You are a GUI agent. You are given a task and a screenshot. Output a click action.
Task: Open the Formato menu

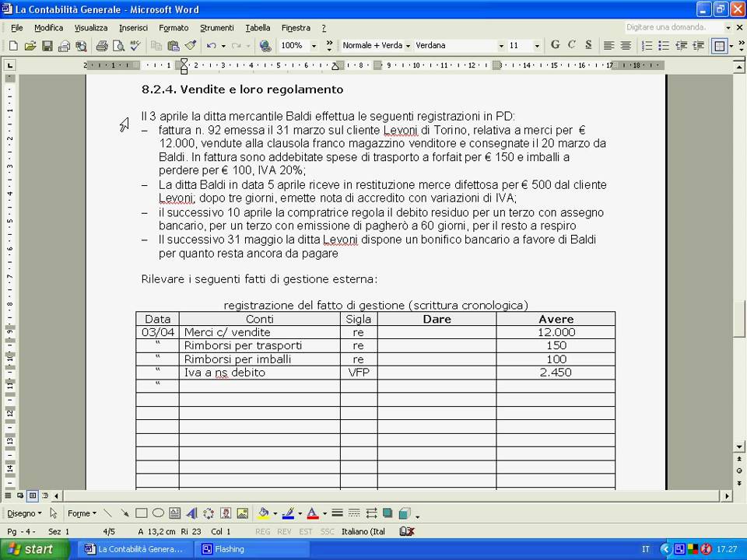click(x=174, y=28)
